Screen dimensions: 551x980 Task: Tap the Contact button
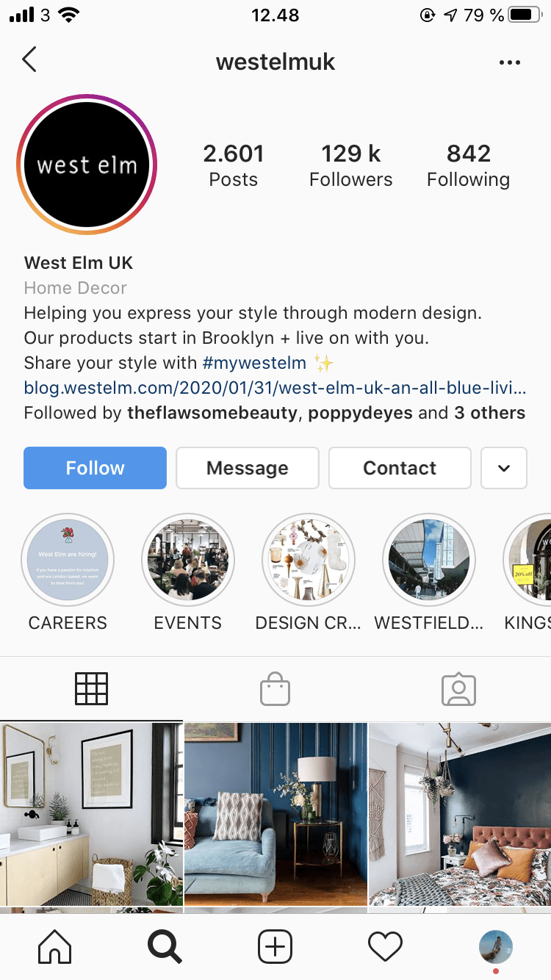point(400,468)
